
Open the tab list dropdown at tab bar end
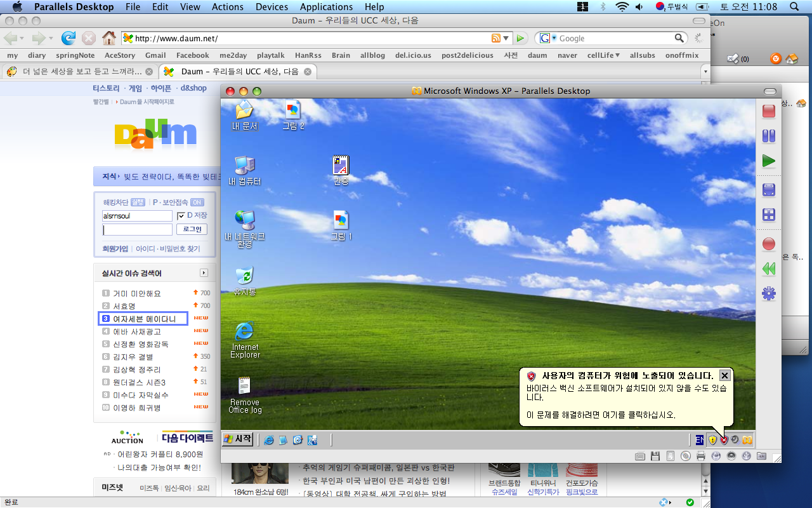[705, 72]
